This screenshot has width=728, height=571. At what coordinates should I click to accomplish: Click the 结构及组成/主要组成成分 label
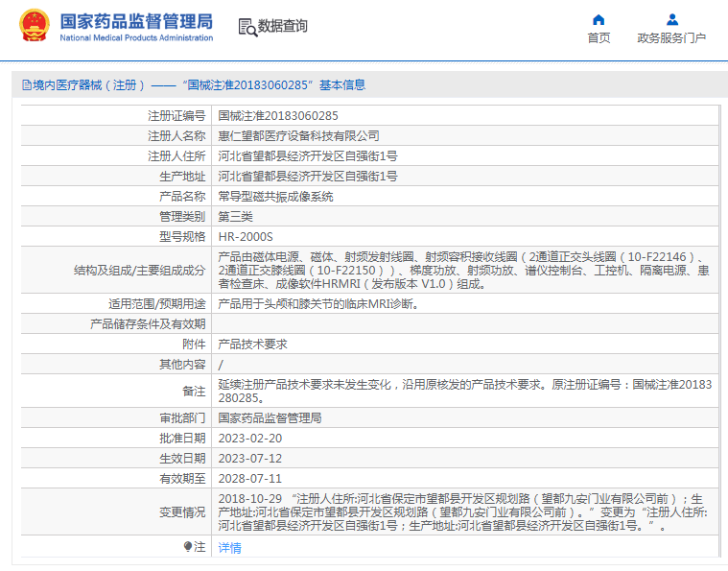pyautogui.click(x=139, y=271)
